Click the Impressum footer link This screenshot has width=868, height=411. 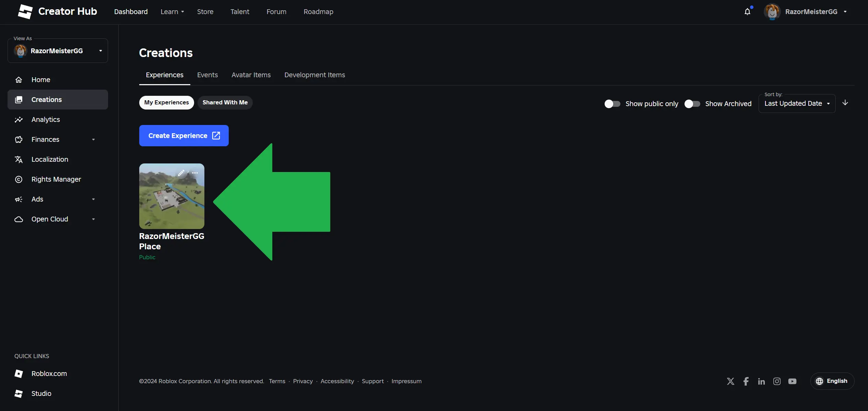coord(406,381)
